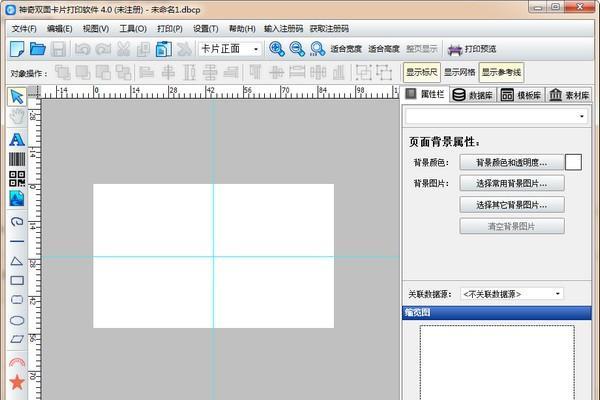Click the 清空背景图片 button

(x=512, y=226)
